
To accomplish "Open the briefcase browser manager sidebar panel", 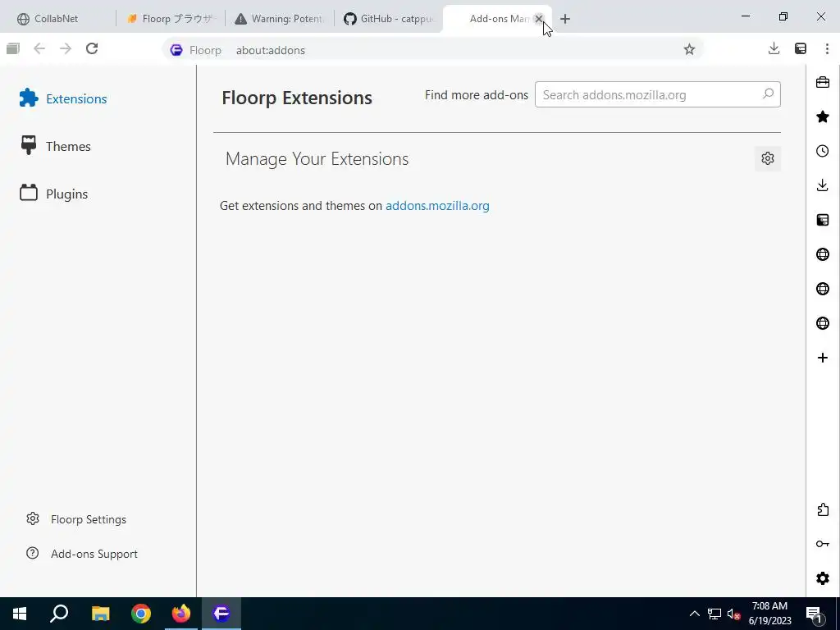I will (823, 83).
